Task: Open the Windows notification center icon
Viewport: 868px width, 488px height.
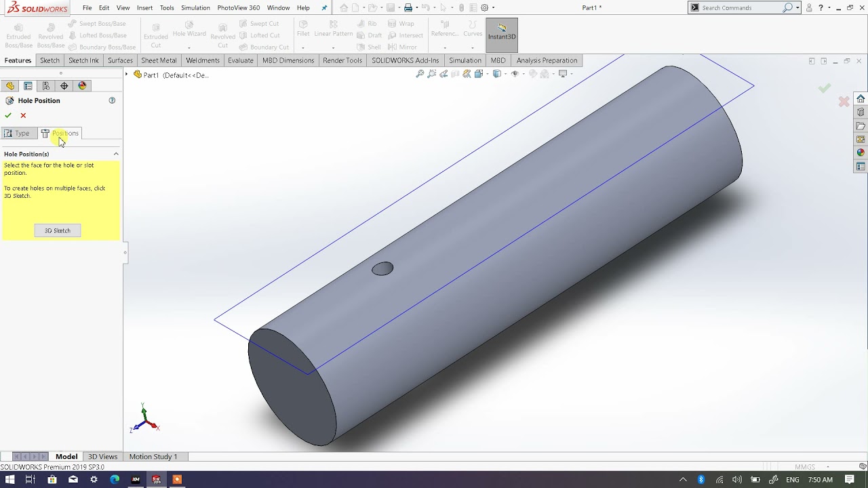Action: [x=850, y=479]
